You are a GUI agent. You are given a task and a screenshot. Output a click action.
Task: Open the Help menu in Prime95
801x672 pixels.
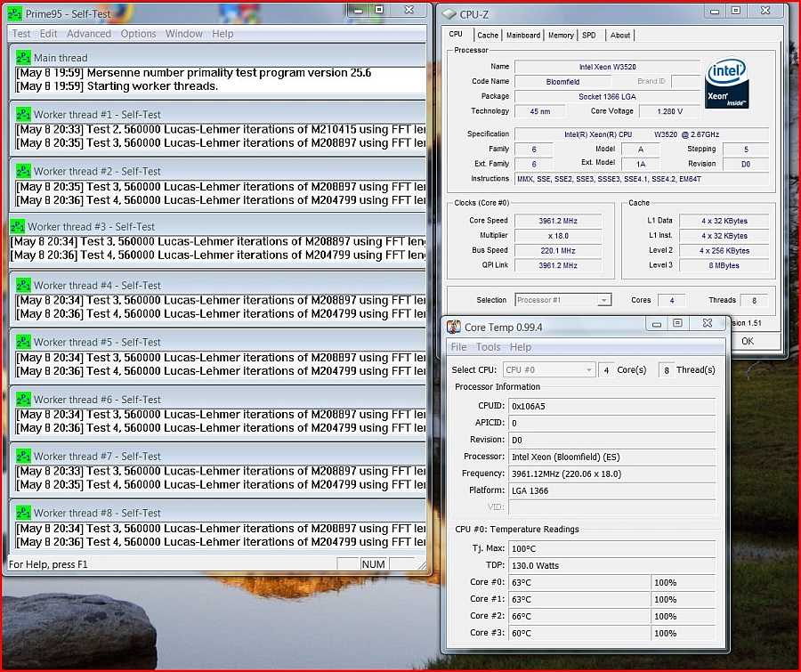pos(222,34)
